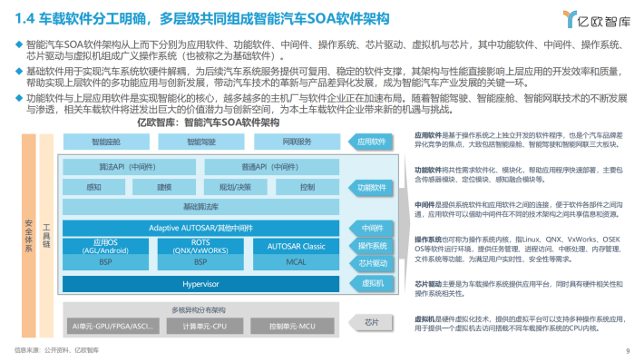Screen dimensions: 644x362
Task: Select the 计算单元-CPU chip block
Action: click(205, 327)
